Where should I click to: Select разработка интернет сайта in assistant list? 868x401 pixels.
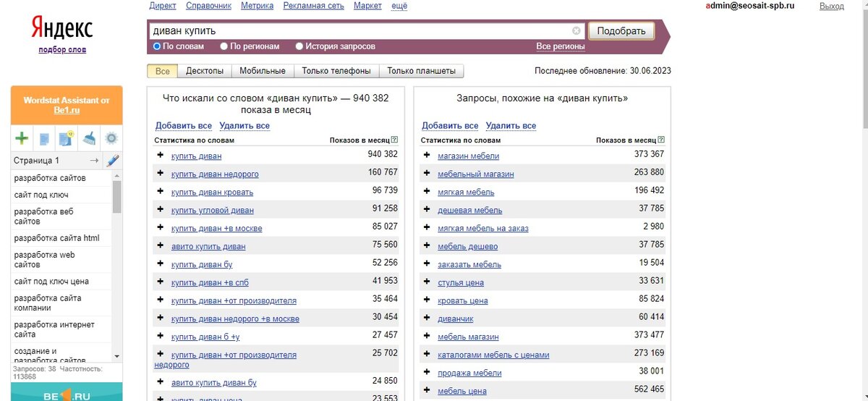tap(61, 329)
